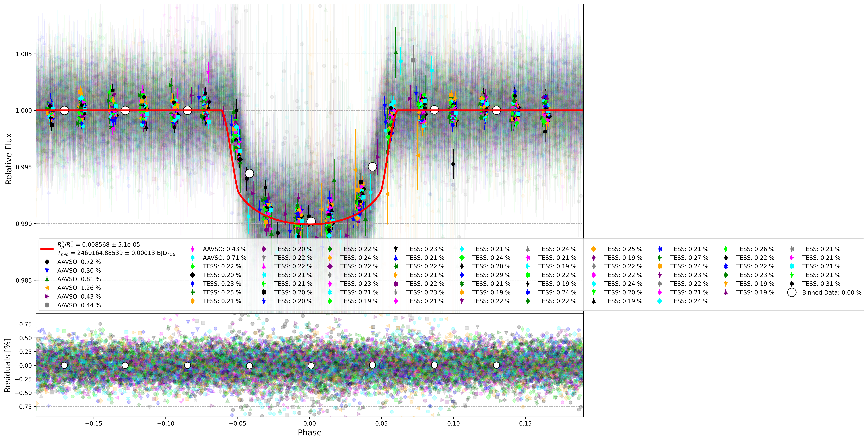Image resolution: width=868 pixels, height=441 pixels.
Task: Click legend entry 'AAVSO: 0.71 %'
Action: [224, 258]
